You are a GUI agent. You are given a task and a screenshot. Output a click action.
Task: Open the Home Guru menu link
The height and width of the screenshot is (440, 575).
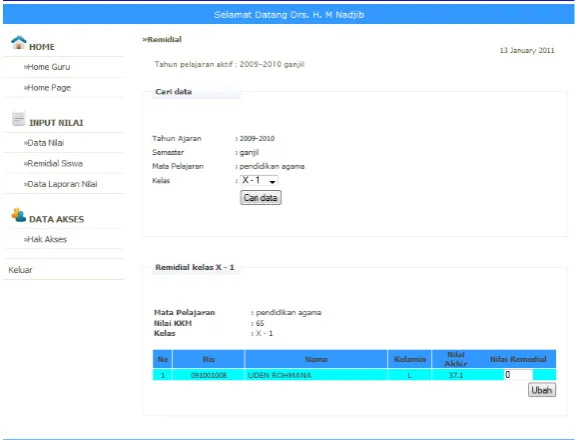coord(47,67)
